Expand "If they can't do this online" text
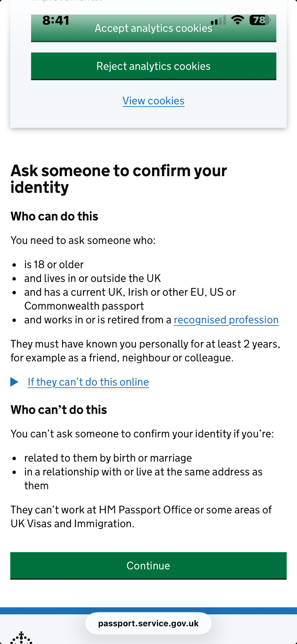 click(88, 382)
